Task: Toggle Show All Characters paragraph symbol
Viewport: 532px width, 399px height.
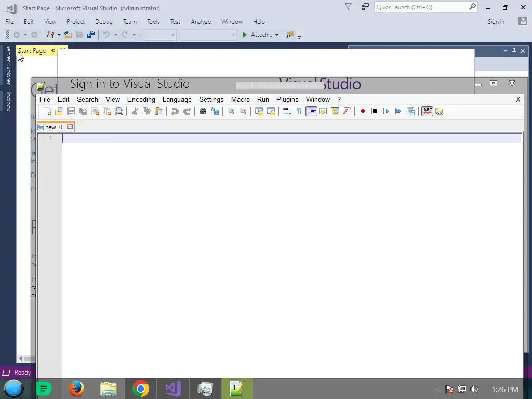Action: (299, 111)
